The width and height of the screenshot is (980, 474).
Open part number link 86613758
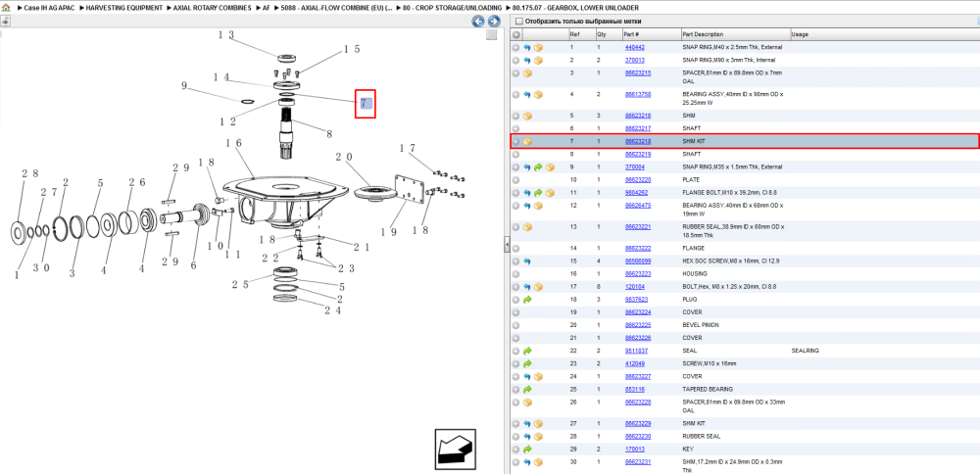[638, 94]
